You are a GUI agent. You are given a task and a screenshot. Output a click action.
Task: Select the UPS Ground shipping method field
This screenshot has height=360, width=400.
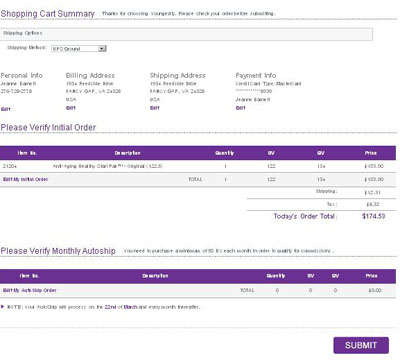79,48
